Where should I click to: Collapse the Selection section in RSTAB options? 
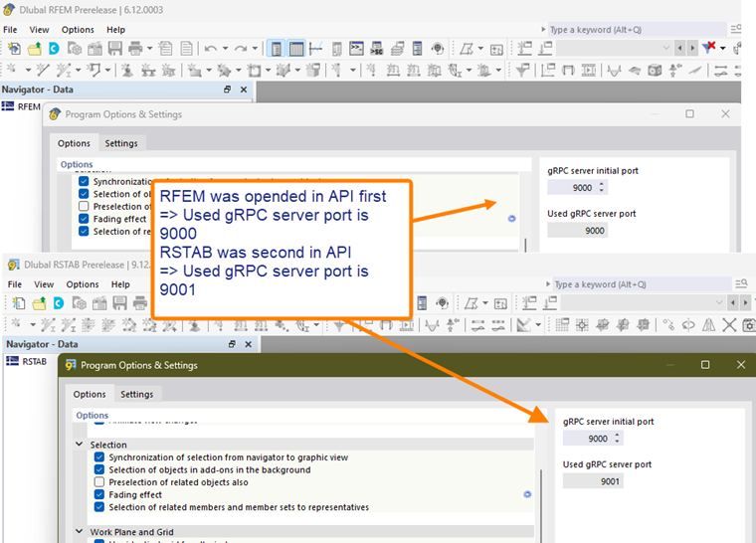click(80, 445)
